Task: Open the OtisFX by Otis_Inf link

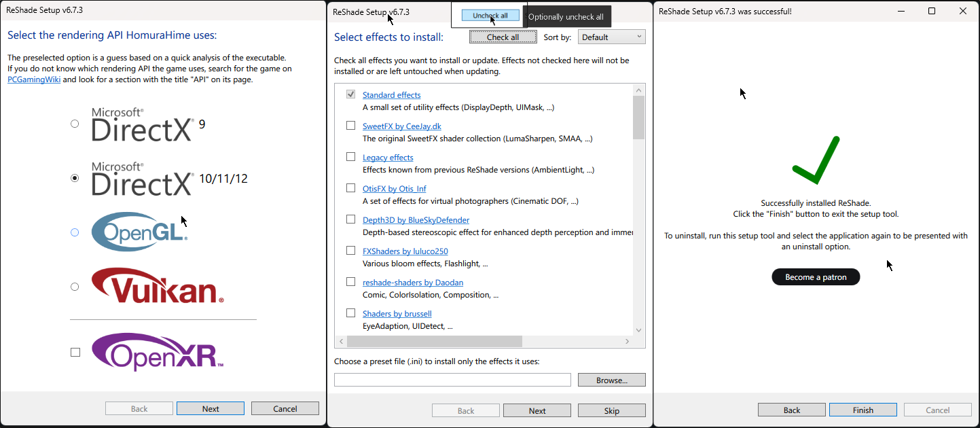Action: point(395,189)
